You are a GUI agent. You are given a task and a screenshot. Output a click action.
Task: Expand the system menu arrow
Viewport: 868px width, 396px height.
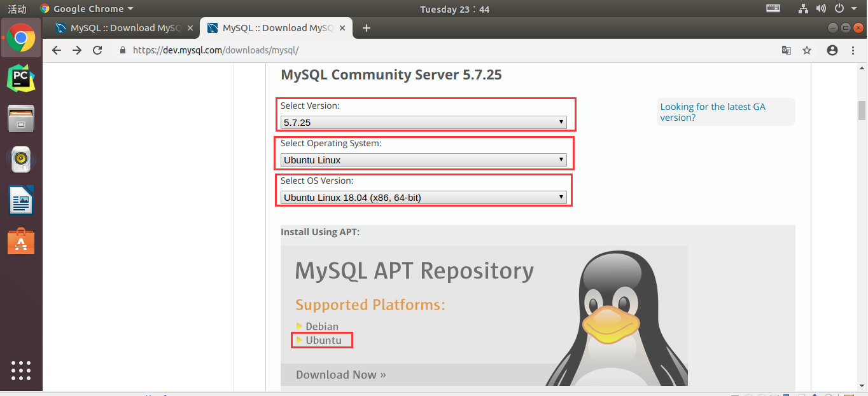point(855,9)
